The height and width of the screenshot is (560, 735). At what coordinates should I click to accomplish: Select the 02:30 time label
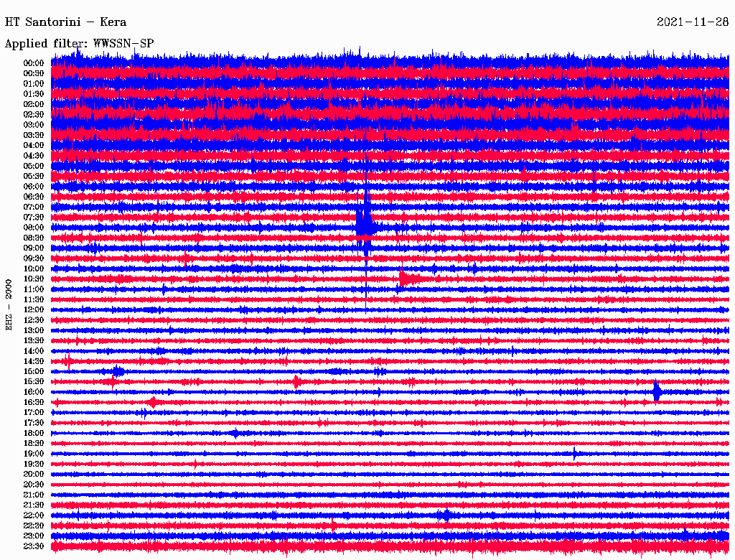34,115
